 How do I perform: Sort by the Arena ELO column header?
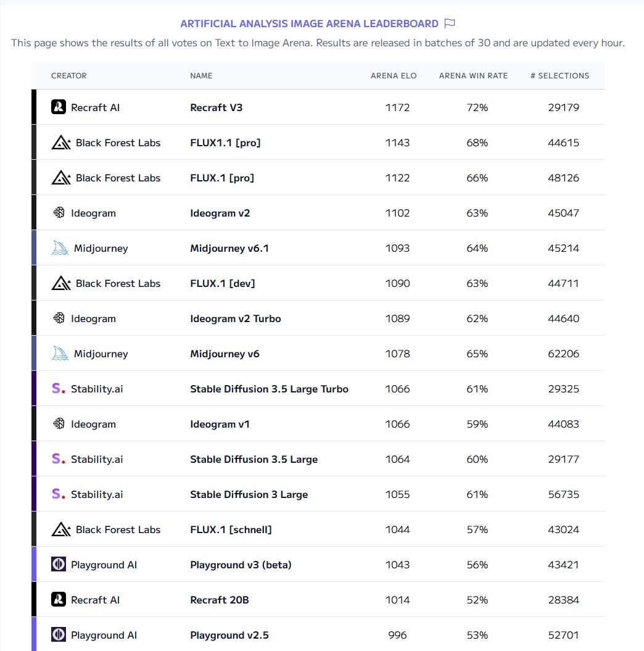point(394,76)
